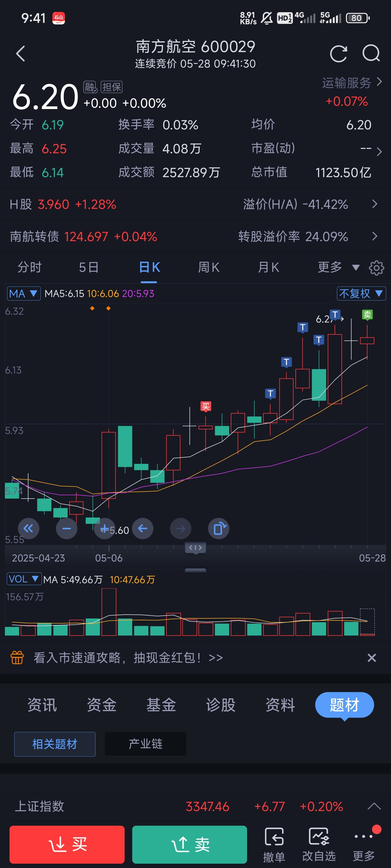
Task: Expand more quote details chevron beside 市盈(动)
Action: tap(379, 152)
